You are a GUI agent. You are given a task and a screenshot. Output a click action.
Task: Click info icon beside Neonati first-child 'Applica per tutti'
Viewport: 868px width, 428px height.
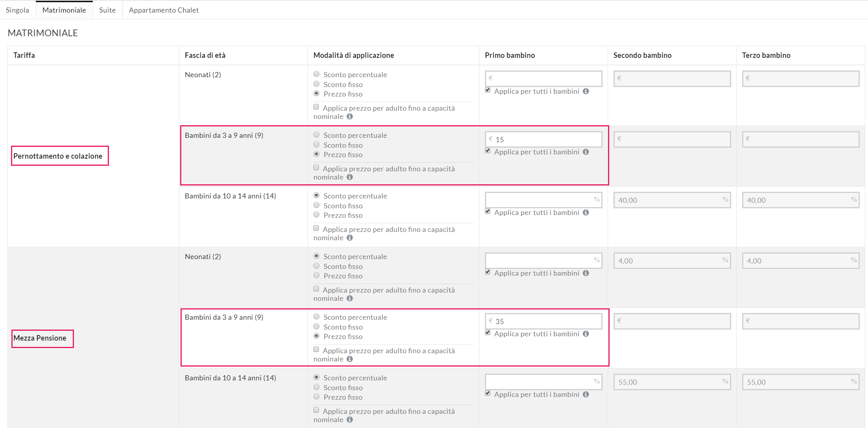[x=586, y=91]
